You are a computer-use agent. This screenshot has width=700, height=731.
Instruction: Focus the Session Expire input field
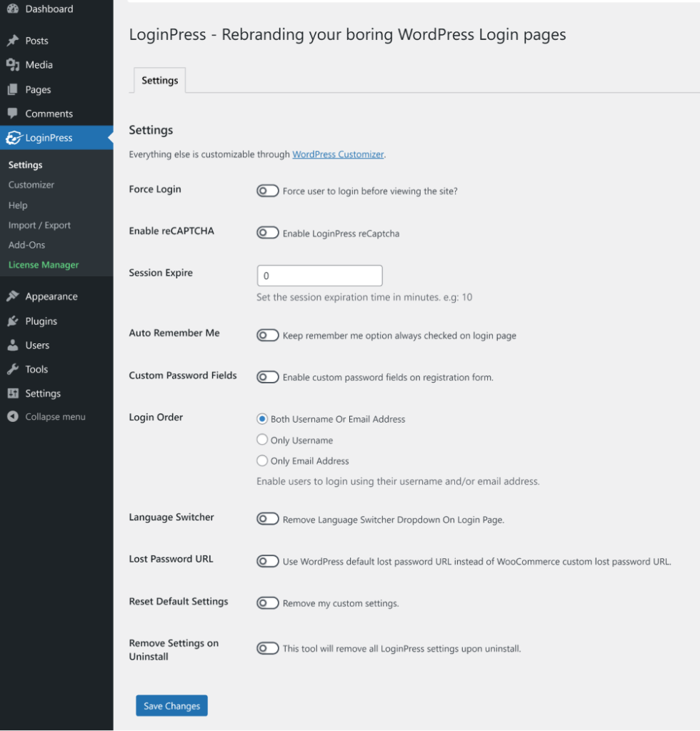319,276
